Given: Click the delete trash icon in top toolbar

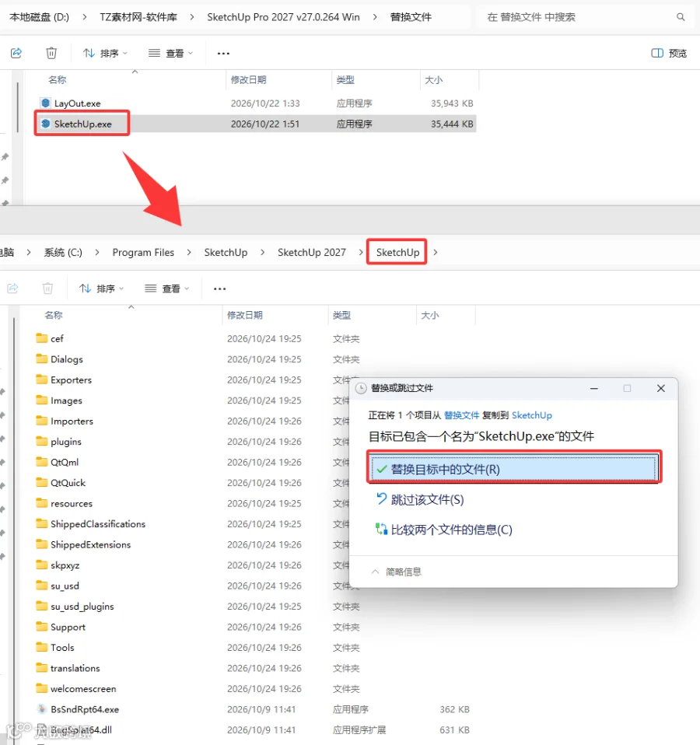Looking at the screenshot, I should coord(51,53).
